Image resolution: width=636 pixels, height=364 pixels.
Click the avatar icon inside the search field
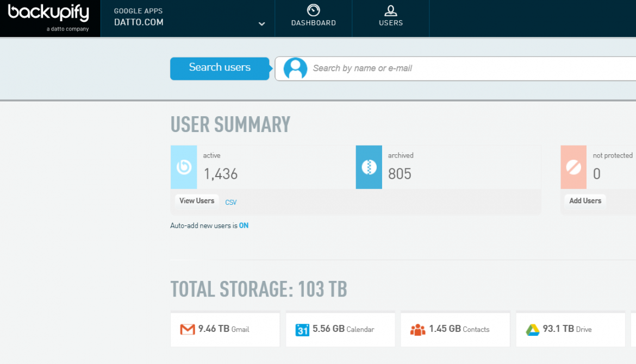pyautogui.click(x=295, y=68)
